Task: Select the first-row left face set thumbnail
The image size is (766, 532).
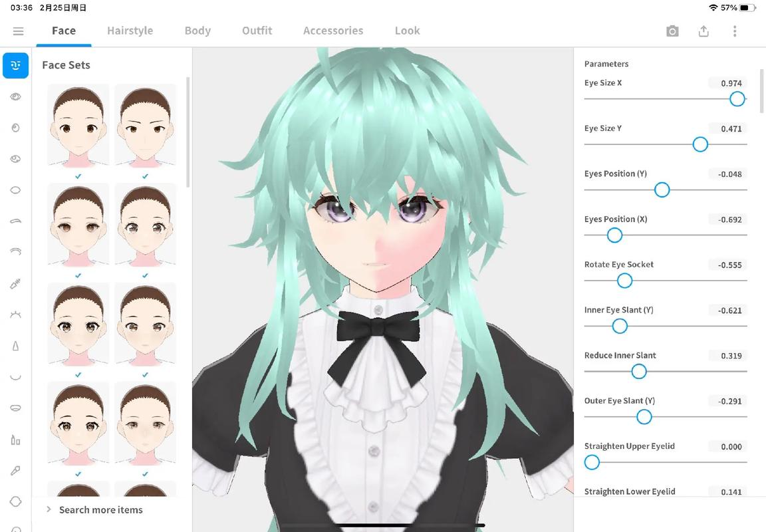Action: pyautogui.click(x=78, y=125)
